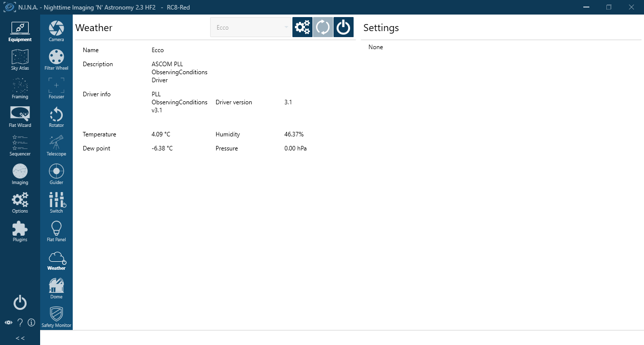Open help via the question mark icon
Screen dimensions: 644x345
click(x=20, y=322)
